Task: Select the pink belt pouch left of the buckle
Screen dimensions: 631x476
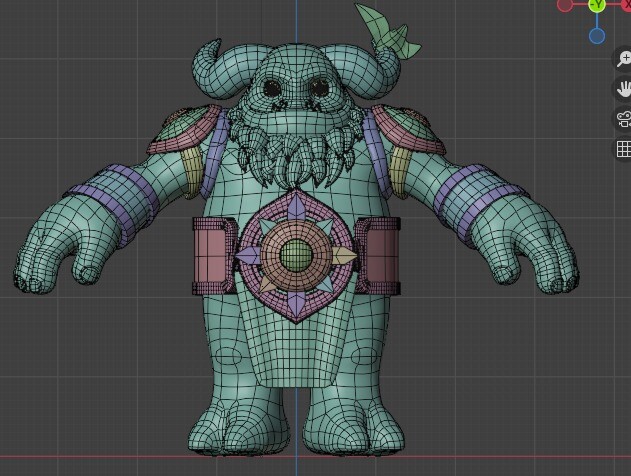Action: pyautogui.click(x=213, y=256)
